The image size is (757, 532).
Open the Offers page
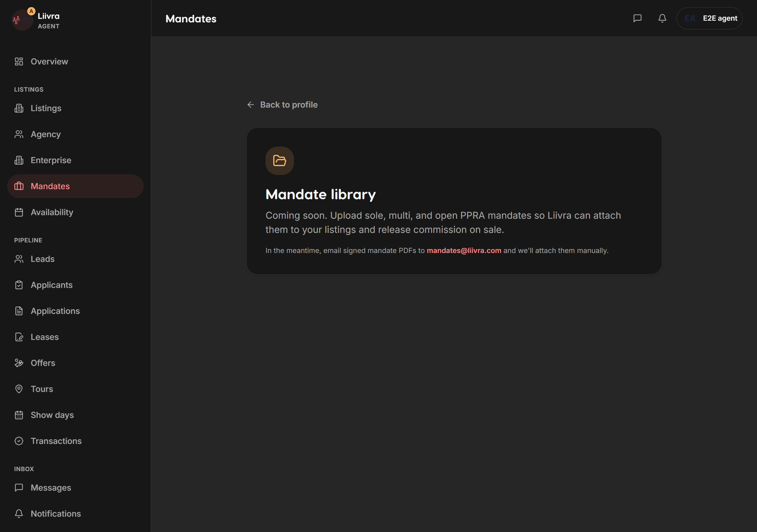tap(75, 364)
